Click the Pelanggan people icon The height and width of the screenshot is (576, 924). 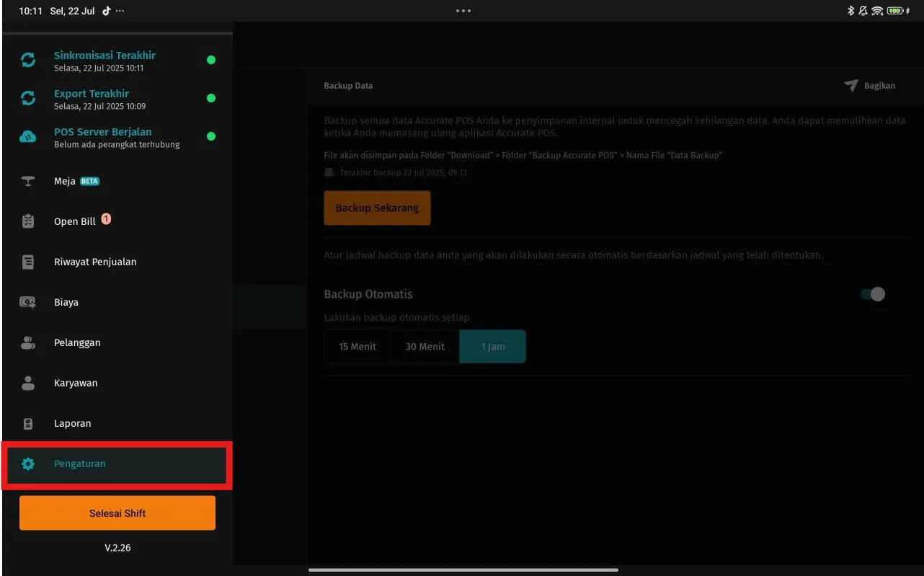[28, 342]
